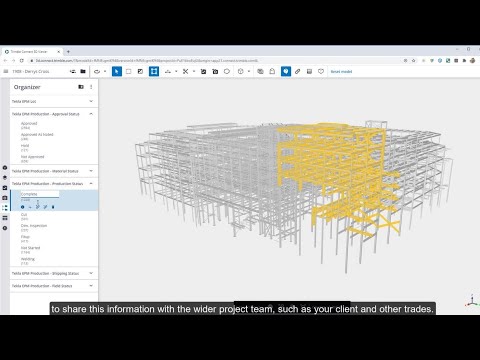The width and height of the screenshot is (480, 360).
Task: Select the measure tool
Action: pos(168,71)
